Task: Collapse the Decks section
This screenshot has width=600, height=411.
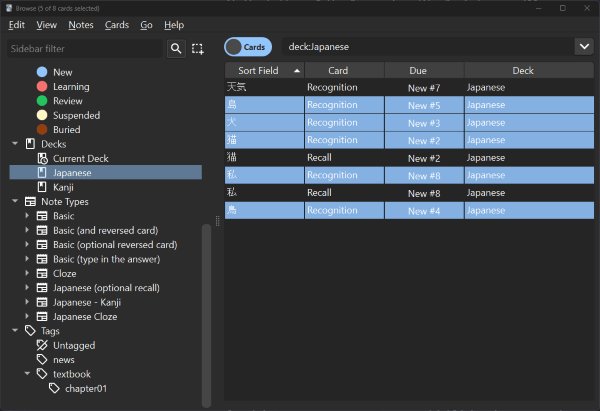Action: [x=15, y=144]
